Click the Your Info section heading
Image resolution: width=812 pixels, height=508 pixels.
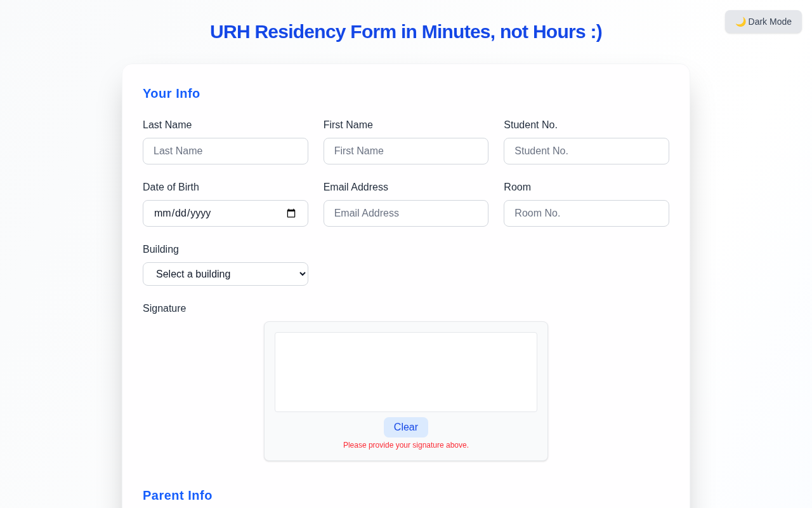click(171, 93)
